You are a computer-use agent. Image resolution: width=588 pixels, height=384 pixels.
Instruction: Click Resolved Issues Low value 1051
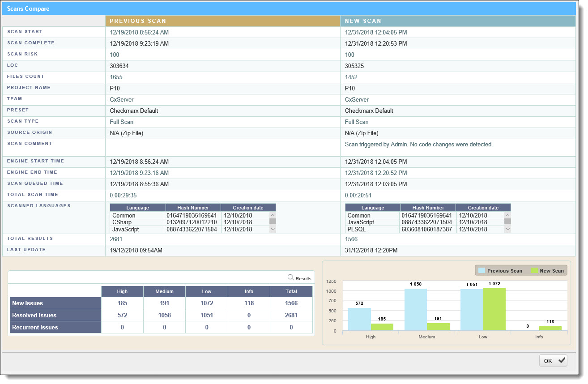(x=207, y=315)
